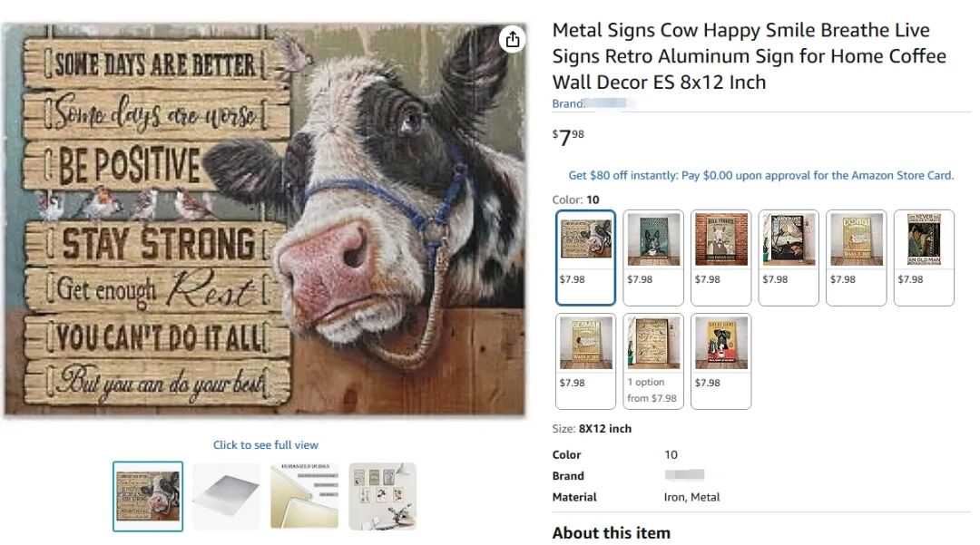Open the Brand link under the title
The image size is (980, 545).
pyautogui.click(x=591, y=103)
